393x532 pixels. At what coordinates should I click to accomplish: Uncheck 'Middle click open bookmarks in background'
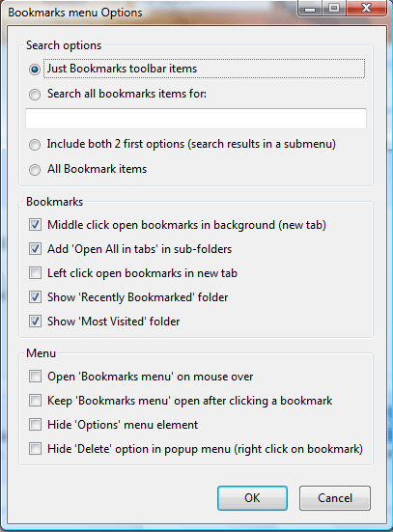35,225
